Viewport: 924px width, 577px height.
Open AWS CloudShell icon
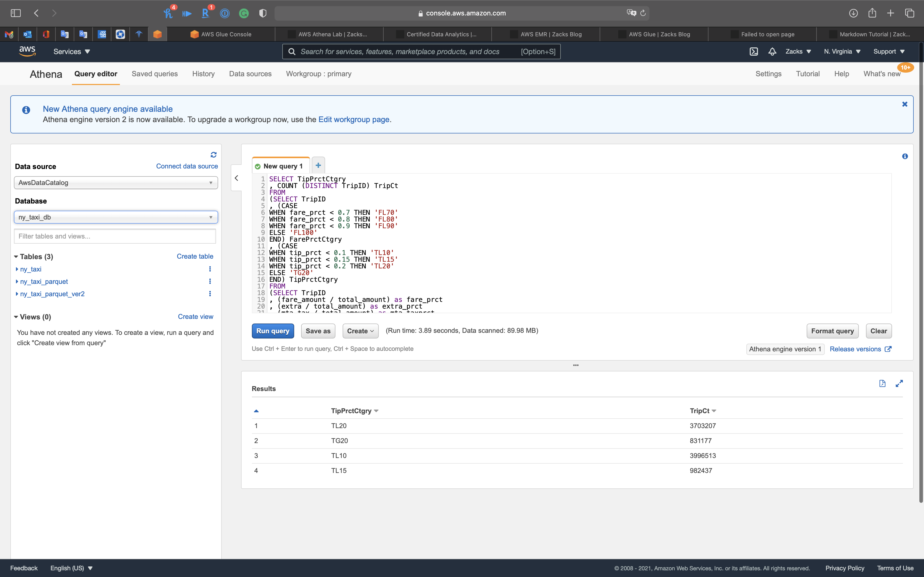point(754,52)
